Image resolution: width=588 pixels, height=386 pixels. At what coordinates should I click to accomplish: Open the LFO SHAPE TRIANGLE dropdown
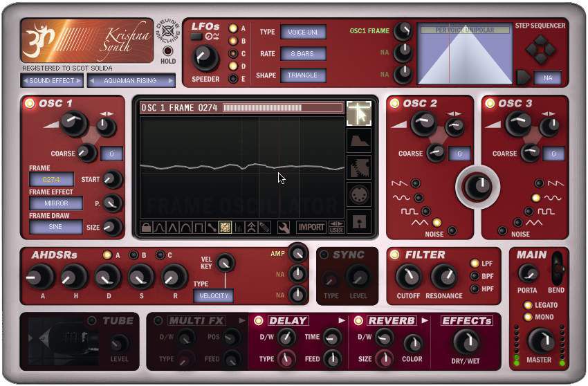pos(303,75)
